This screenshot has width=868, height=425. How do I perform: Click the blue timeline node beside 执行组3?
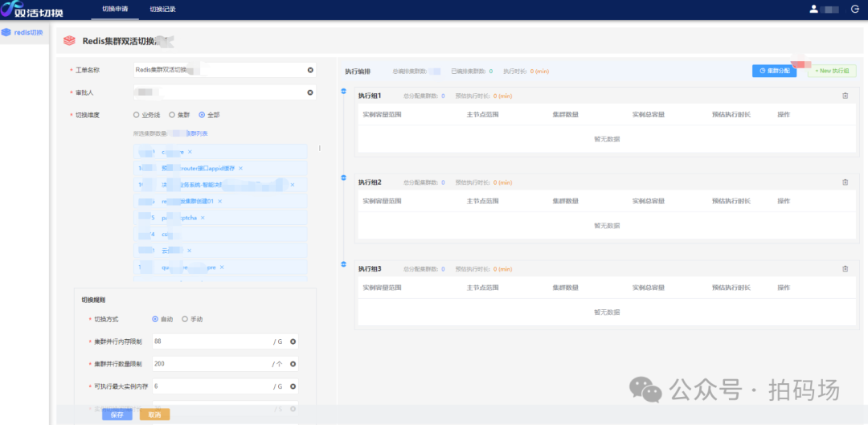pos(344,264)
